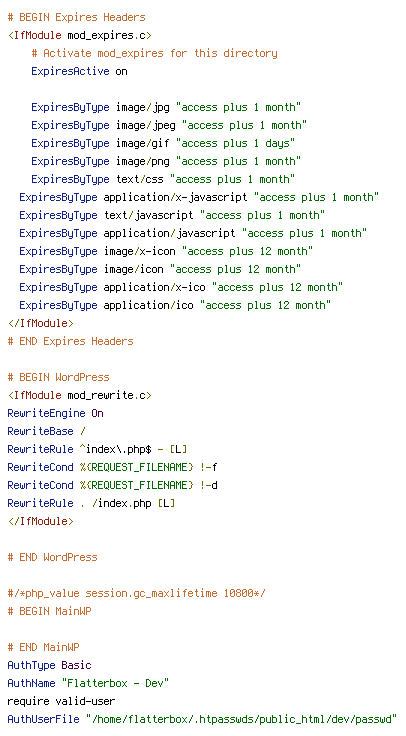Click the 'IfModule mod_expires.c' opening tag
Screen dimensions: 406x736
[80, 35]
